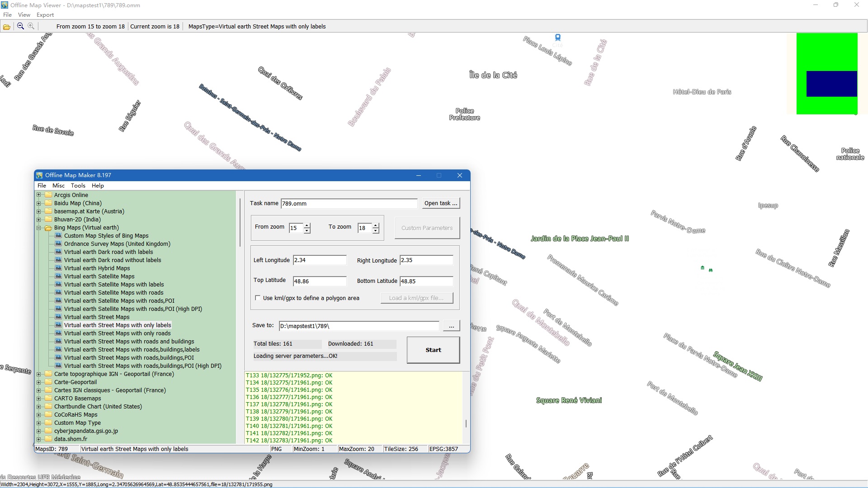The height and width of the screenshot is (488, 868).
Task: Click the Bottom Latitude input field
Action: [426, 281]
